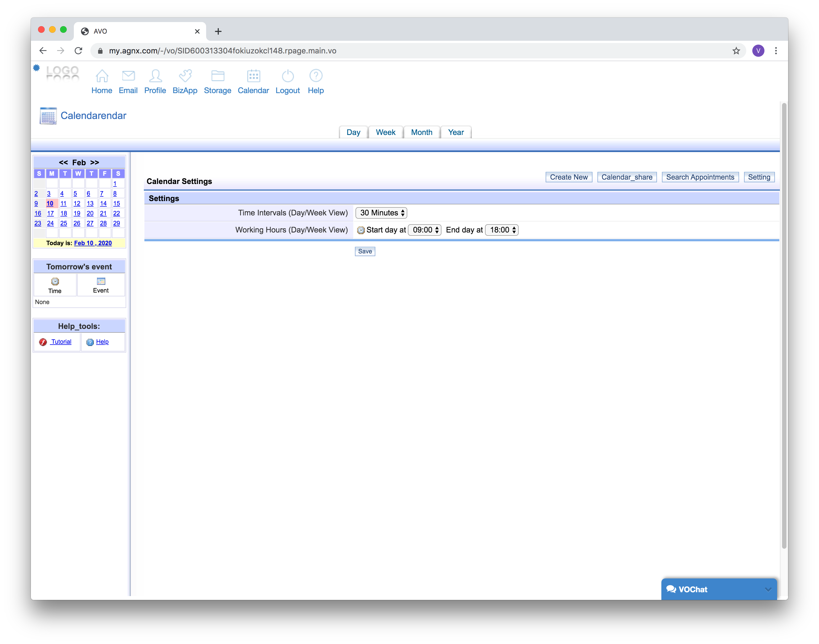Open the Tutorial link in Help_tools
The image size is (819, 644).
[x=61, y=342]
